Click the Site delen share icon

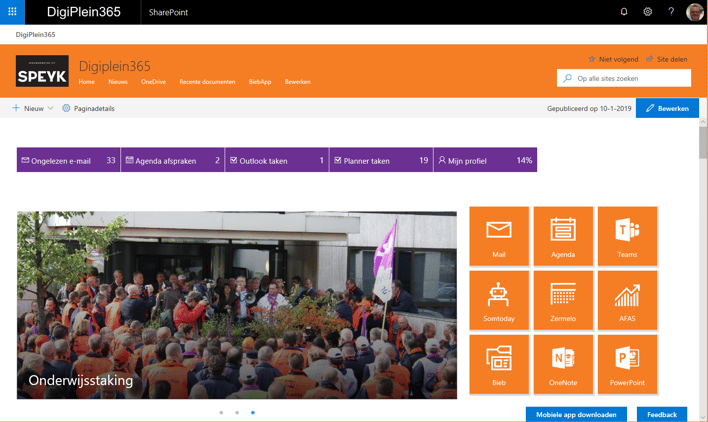pyautogui.click(x=650, y=59)
